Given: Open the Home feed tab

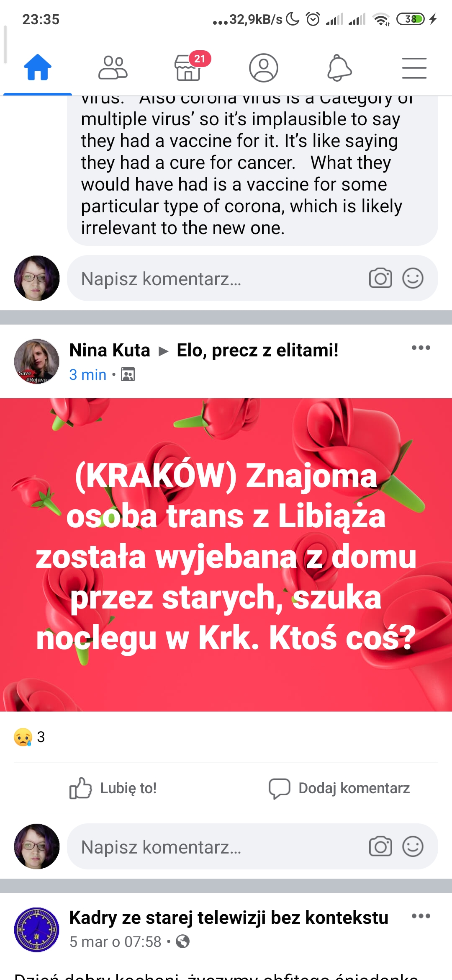Looking at the screenshot, I should click(x=38, y=67).
